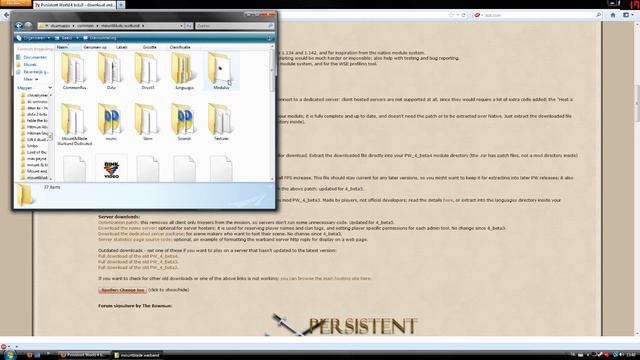640x360 pixels.
Task: Click the search magnifier in Explorer
Action: coord(270,26)
